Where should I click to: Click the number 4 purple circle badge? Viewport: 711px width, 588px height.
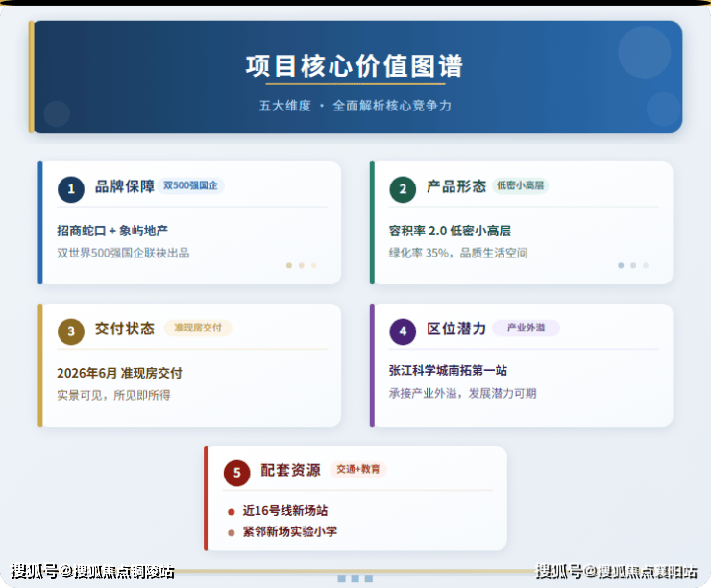pos(403,331)
